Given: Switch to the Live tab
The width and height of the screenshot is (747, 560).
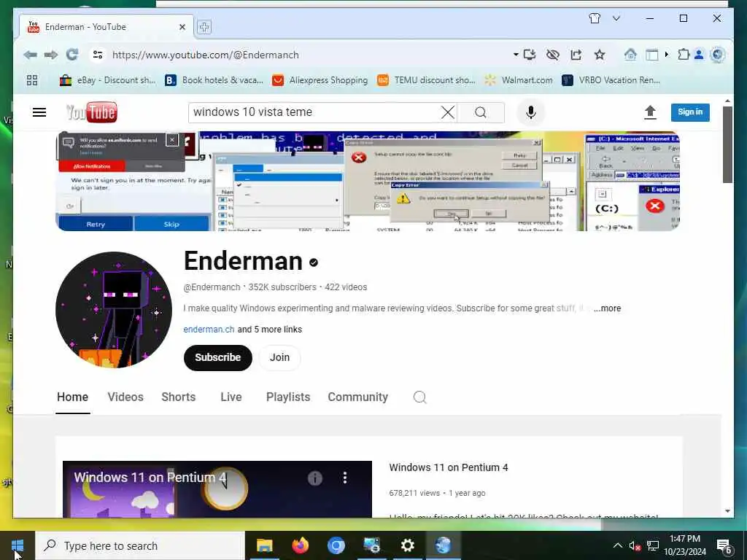Looking at the screenshot, I should click(231, 397).
